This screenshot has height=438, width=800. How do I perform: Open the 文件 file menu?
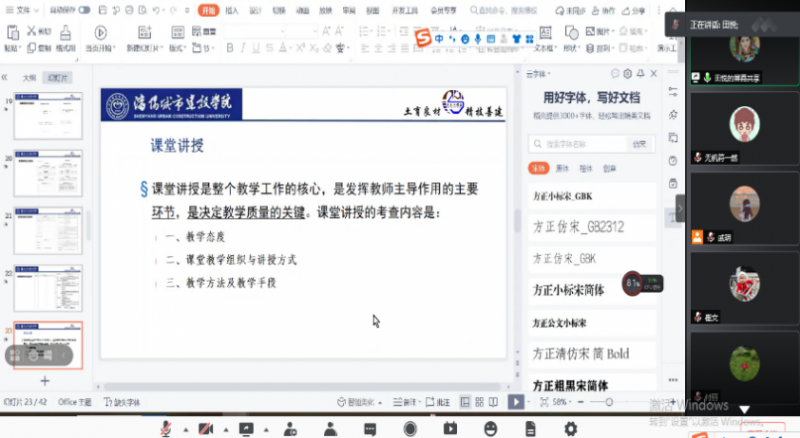coord(23,11)
